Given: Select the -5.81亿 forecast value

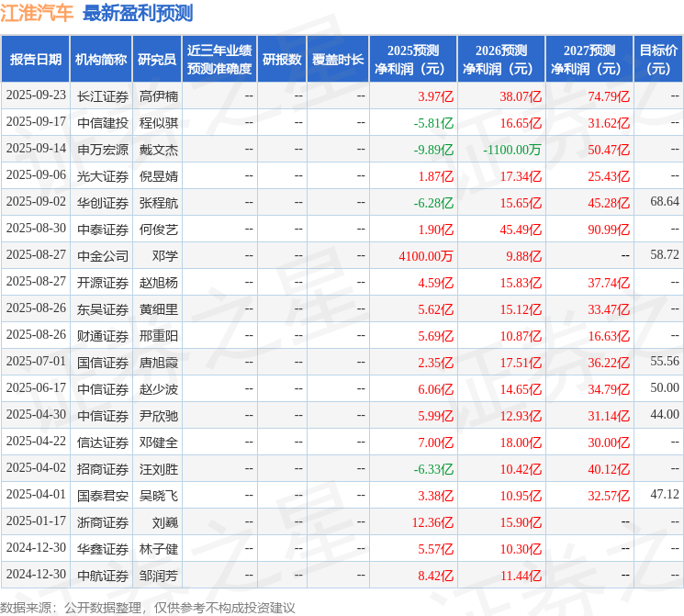Looking at the screenshot, I should [433, 123].
